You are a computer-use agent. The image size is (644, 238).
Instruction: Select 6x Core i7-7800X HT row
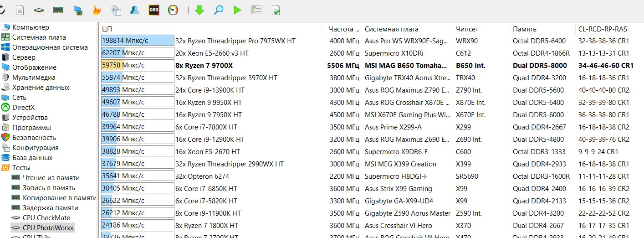coord(206,127)
